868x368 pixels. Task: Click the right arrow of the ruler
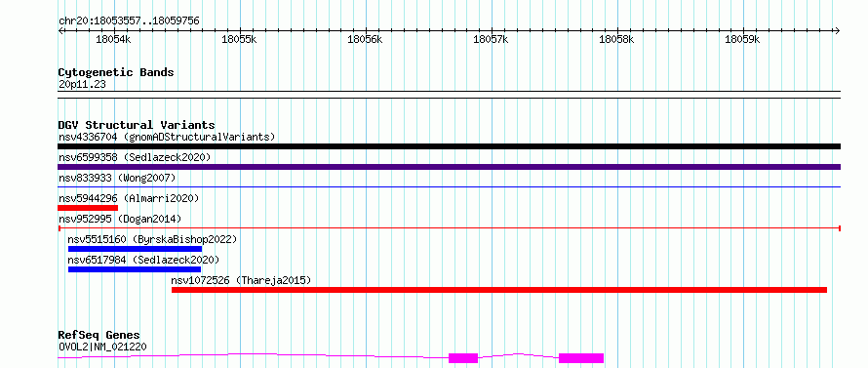pyautogui.click(x=838, y=30)
